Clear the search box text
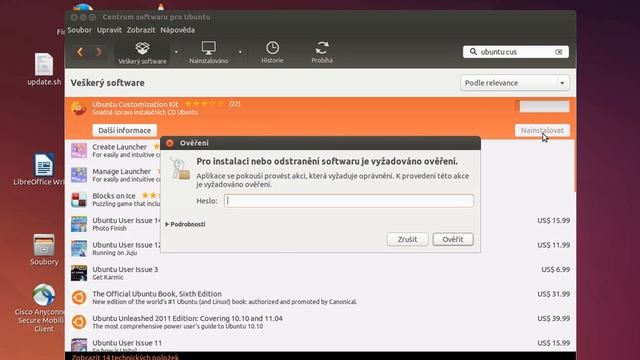640x360 pixels. coord(558,52)
